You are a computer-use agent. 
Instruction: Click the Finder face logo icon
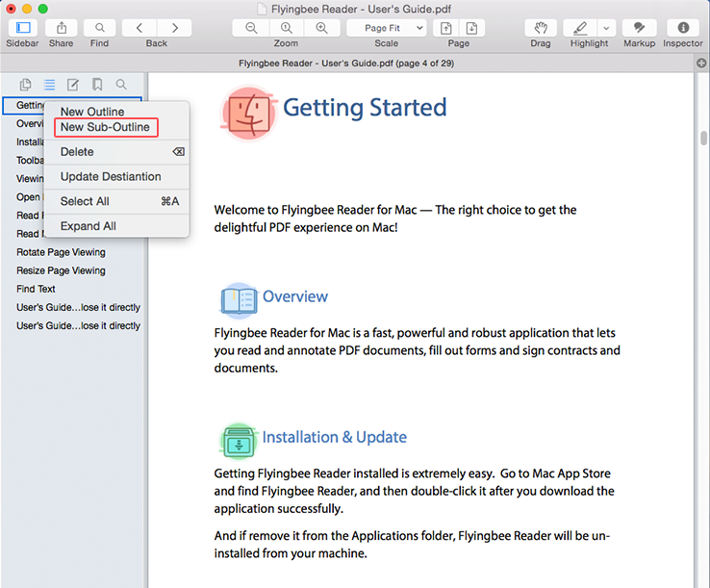coord(249,114)
